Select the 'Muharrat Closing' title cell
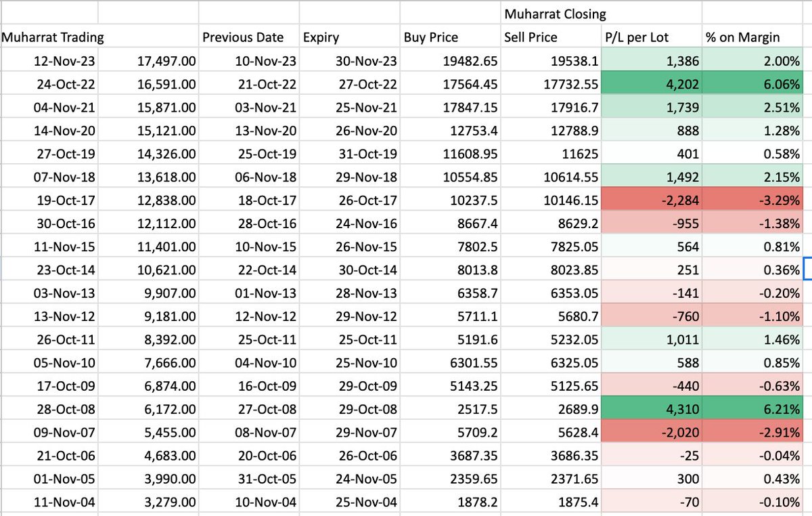 click(550, 14)
